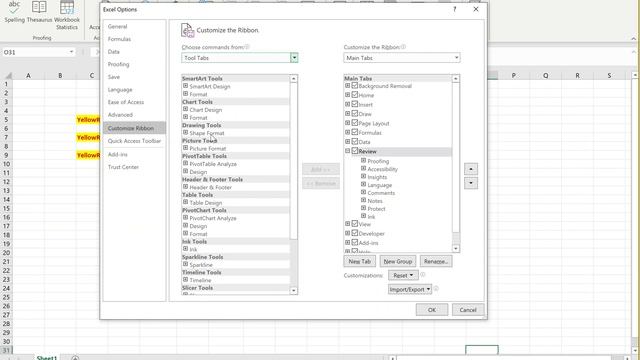
Task: Toggle the Data tab checkbox
Action: 355,142
